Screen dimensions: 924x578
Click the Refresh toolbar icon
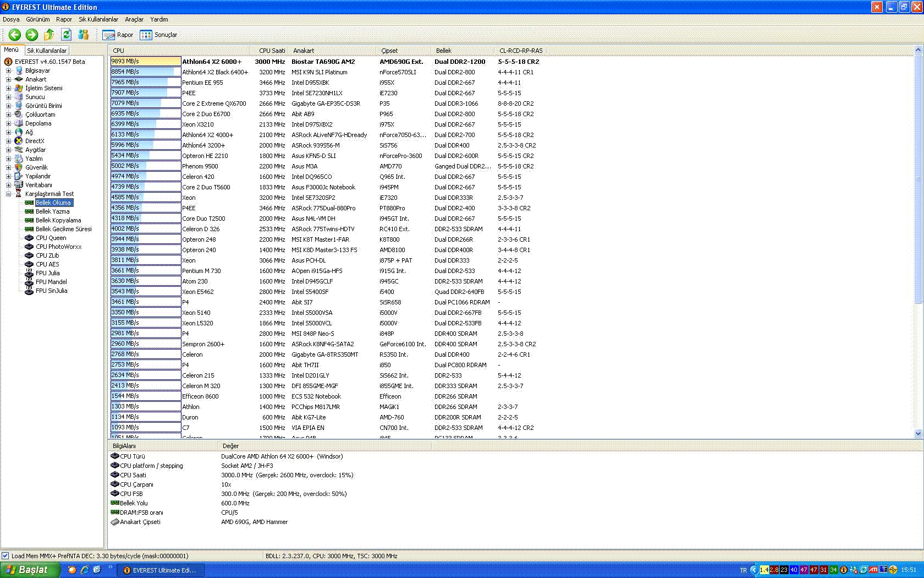[x=66, y=35]
